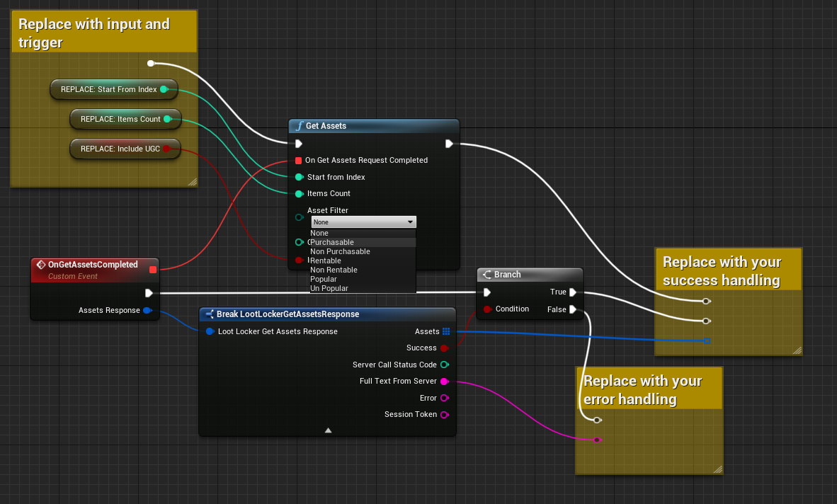
Task: Click the Branch node True output pin
Action: click(x=572, y=292)
